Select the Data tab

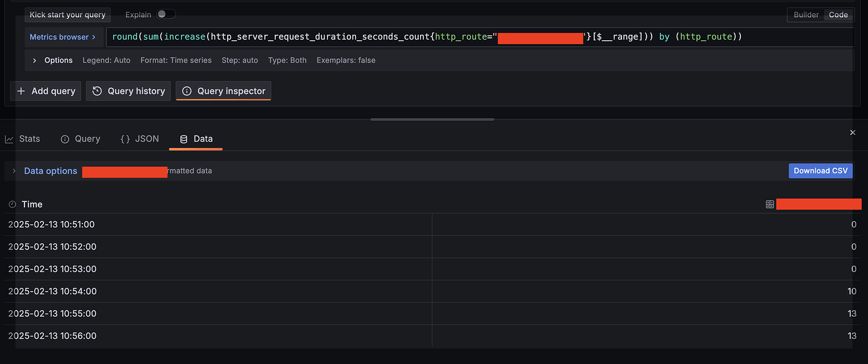195,138
